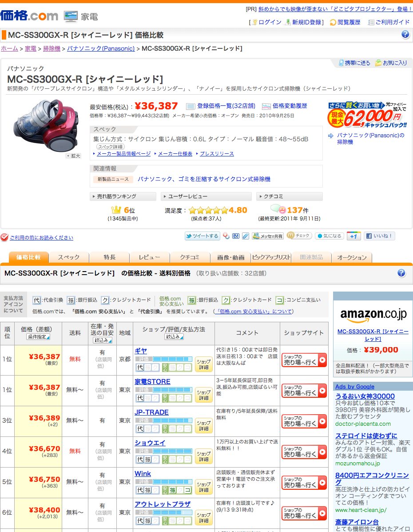Viewport: 413px width, 532px height.
Task: Open 「価格.com 安心支払い」について link
Action: pyautogui.click(x=254, y=311)
